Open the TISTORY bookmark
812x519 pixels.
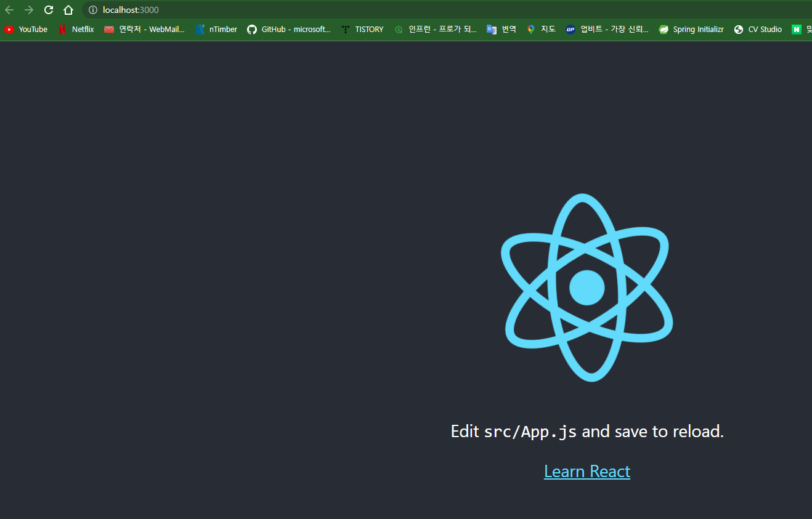(362, 29)
